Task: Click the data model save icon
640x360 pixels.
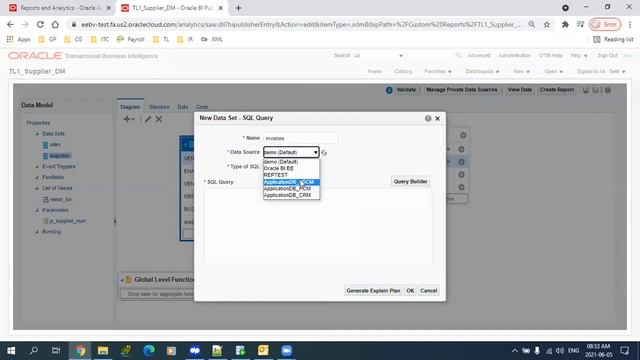Action: (x=586, y=90)
